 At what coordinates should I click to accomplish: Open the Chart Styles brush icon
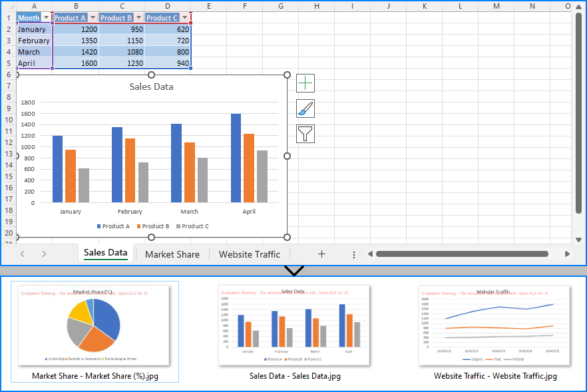pos(305,108)
